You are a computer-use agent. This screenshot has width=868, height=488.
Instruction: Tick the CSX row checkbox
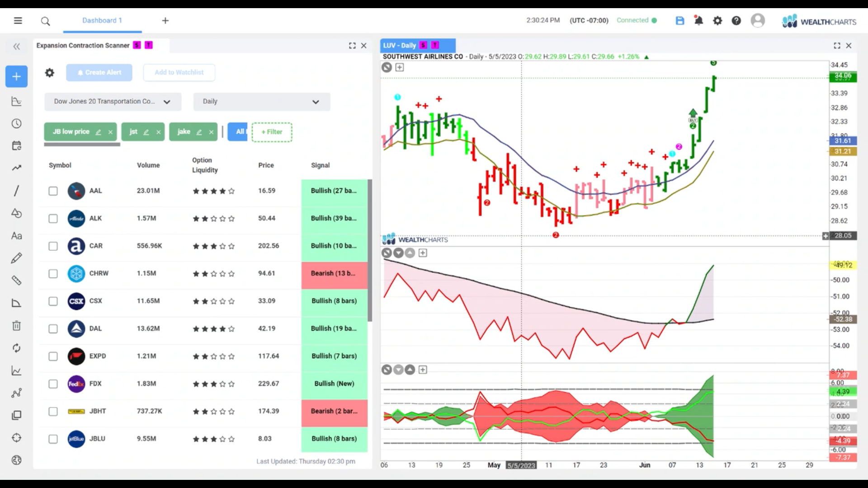tap(53, 301)
